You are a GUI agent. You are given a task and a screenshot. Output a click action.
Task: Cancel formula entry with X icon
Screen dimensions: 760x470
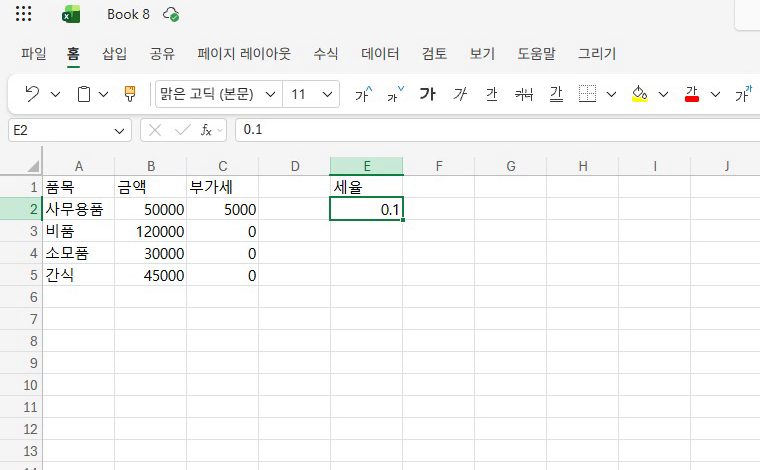click(155, 130)
